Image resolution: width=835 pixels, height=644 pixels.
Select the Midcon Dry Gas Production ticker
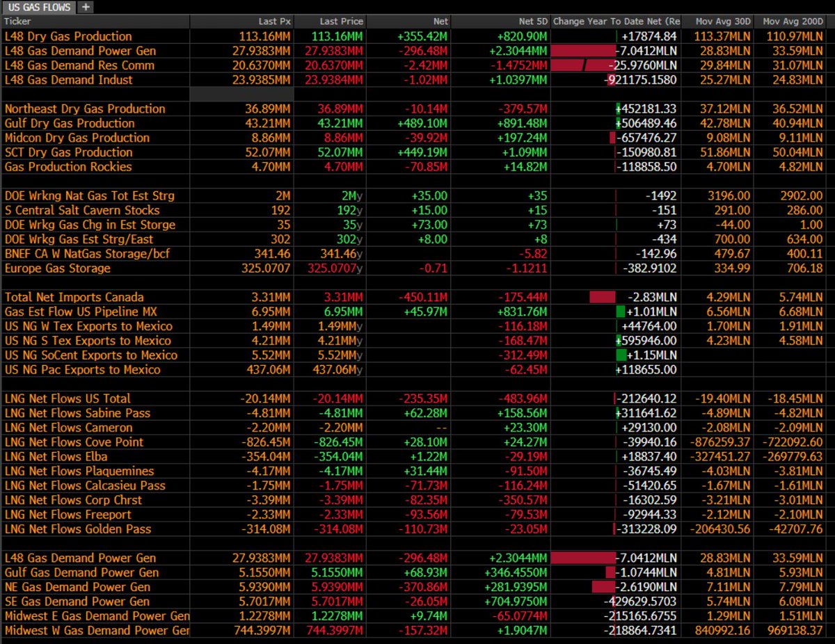pos(77,138)
